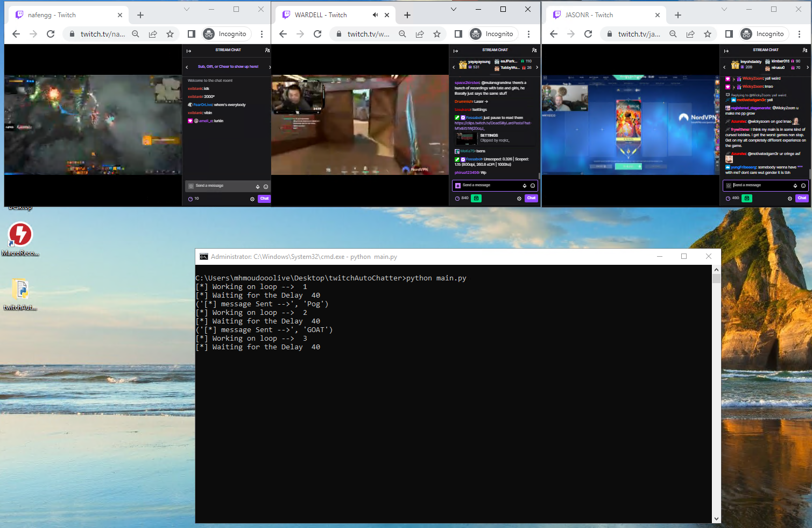Claim the green channel points bonus in WARDELL's chat
This screenshot has height=528, width=812.
pyautogui.click(x=476, y=198)
